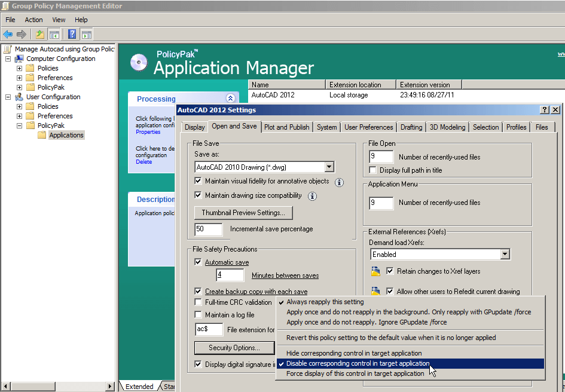
Task: Collapse PolicyPak under User Configuration
Action: coord(20,125)
